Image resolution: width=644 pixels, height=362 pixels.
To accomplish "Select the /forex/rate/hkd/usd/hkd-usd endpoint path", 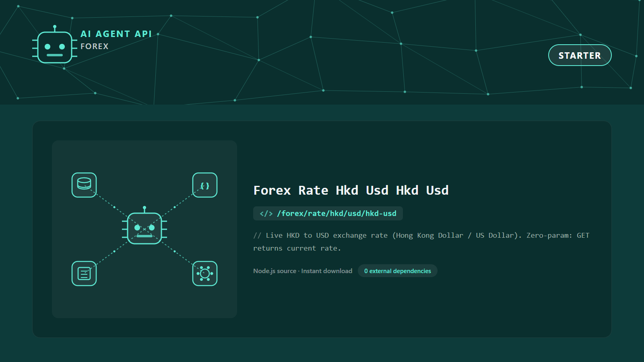I will pyautogui.click(x=336, y=214).
